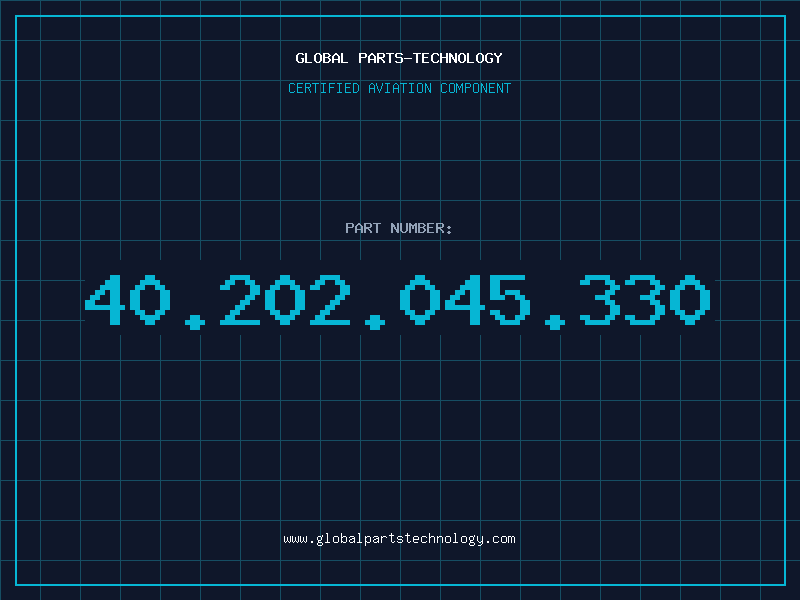This screenshot has height=600, width=800.
Task: Select the CERTIFIED AVIATION COMPONENT subtitle
Action: 399,88
